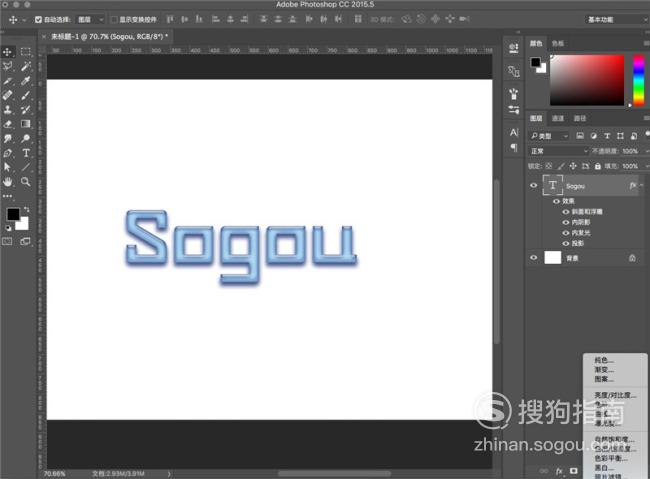Open the fill 100% dropdown arrow
The width and height of the screenshot is (650, 479).
click(x=647, y=166)
